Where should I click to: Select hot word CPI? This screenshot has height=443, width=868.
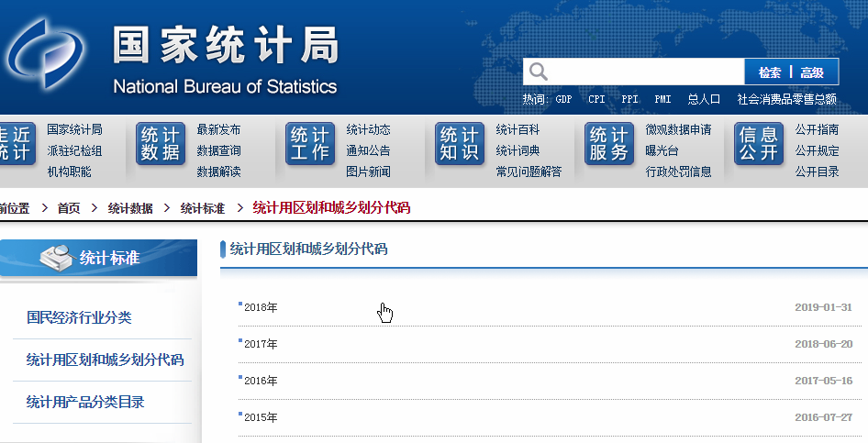point(596,100)
